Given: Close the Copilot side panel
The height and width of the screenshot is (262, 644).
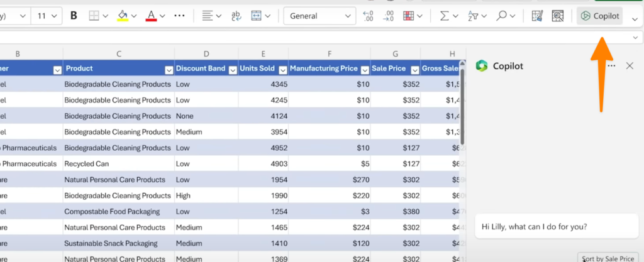Looking at the screenshot, I should coord(630,65).
